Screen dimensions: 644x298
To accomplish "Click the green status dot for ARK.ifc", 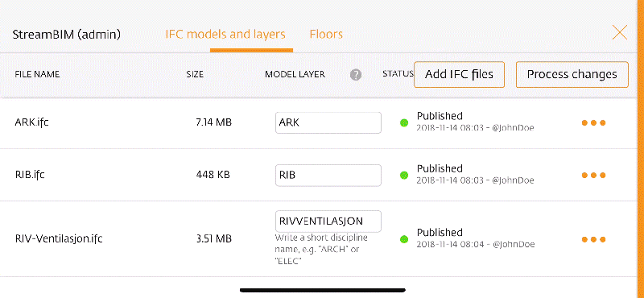I will click(x=404, y=122).
